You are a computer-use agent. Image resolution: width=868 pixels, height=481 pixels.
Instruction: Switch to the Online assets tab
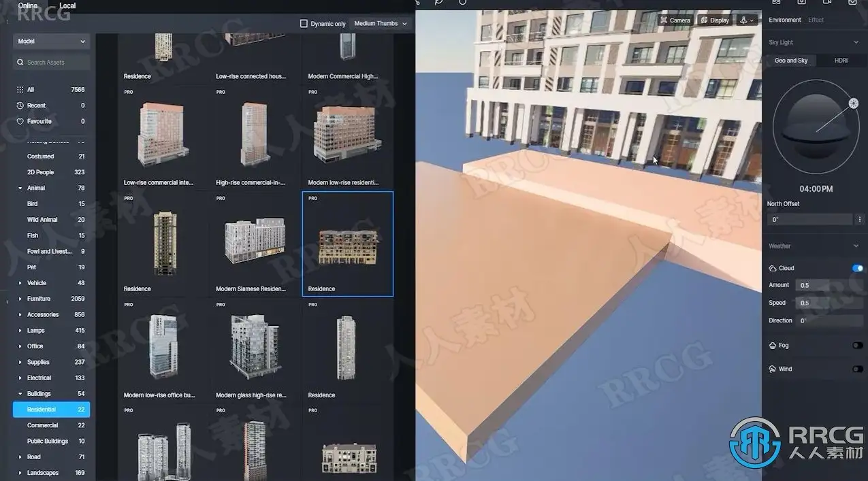pos(28,5)
